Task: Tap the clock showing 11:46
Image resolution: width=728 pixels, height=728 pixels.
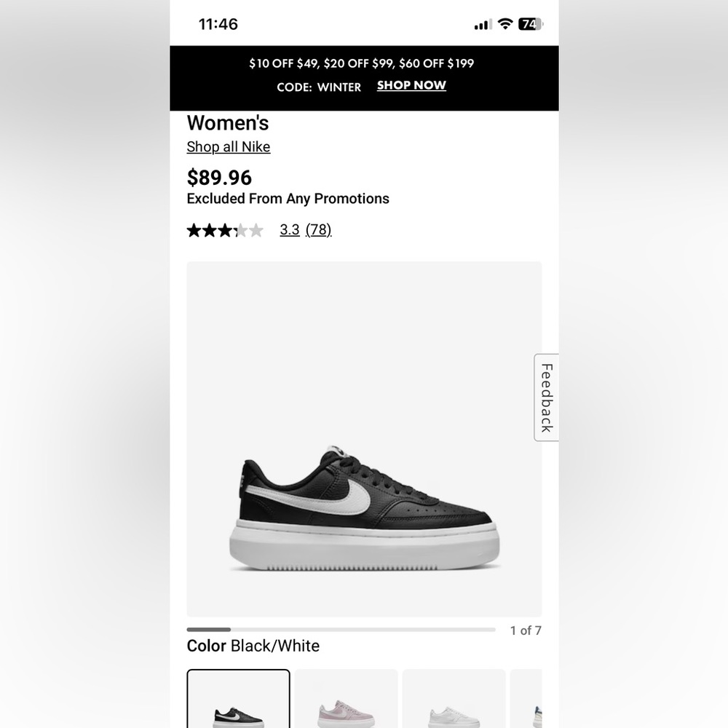Action: (218, 24)
